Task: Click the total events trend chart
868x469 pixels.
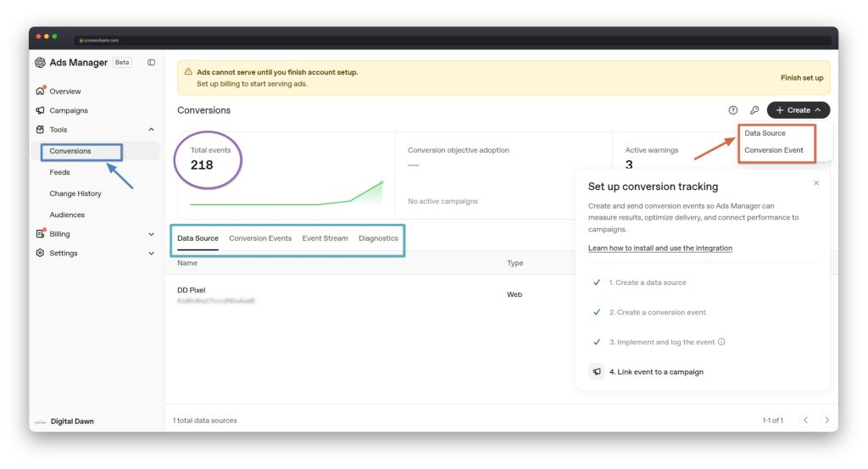Action: click(x=287, y=193)
